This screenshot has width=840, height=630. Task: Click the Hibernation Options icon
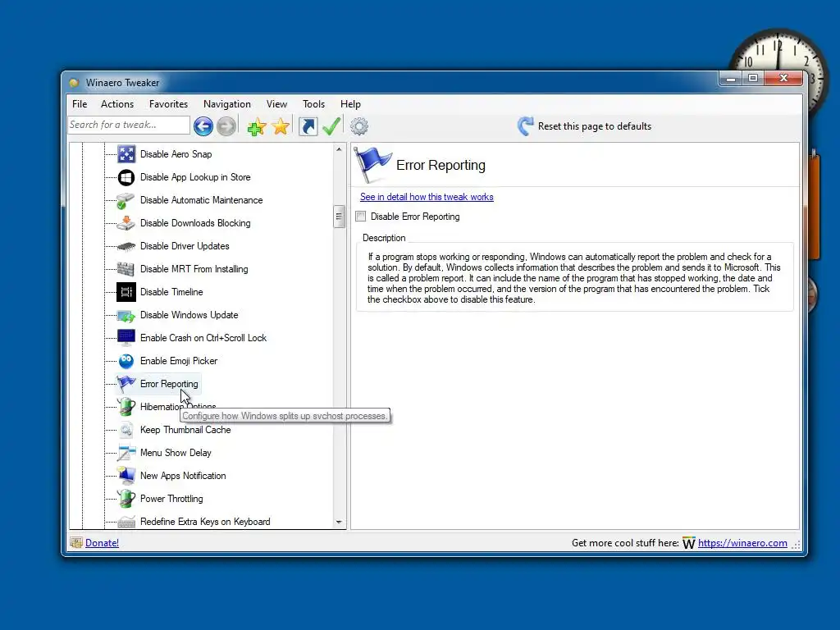coord(126,407)
